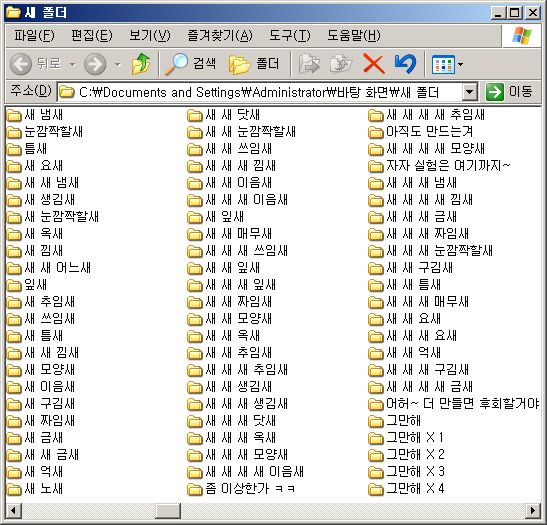
Task: Open the 즐겨찾기(A) menu
Action: tap(220, 35)
